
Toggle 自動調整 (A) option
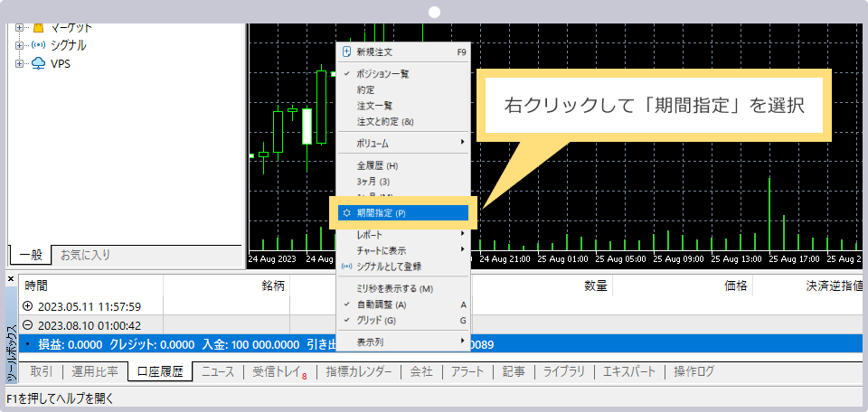click(403, 304)
